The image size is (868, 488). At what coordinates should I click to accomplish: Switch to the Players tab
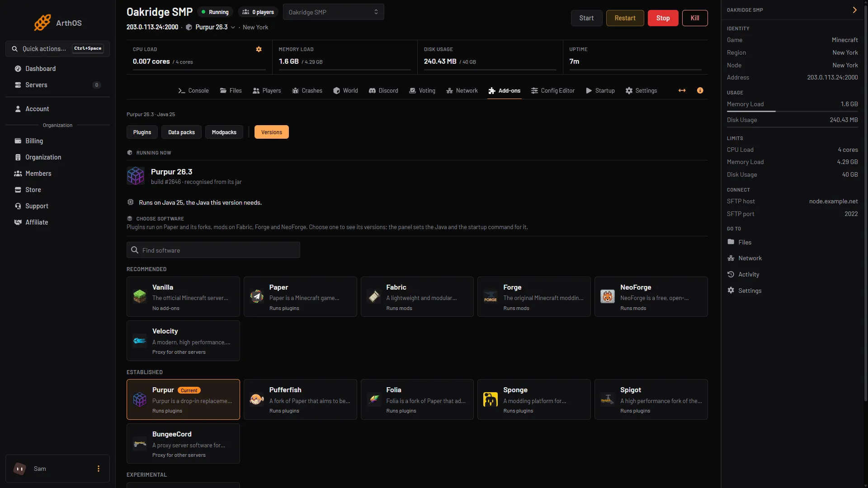pyautogui.click(x=267, y=90)
